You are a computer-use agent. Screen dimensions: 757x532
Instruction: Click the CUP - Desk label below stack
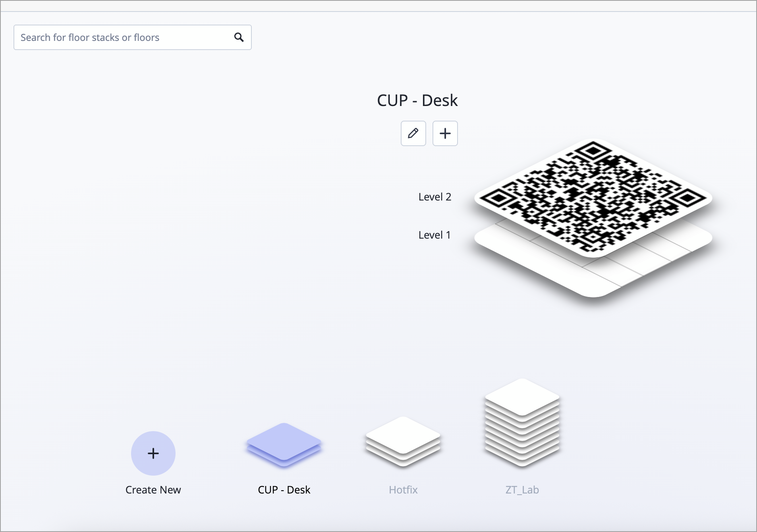point(284,490)
